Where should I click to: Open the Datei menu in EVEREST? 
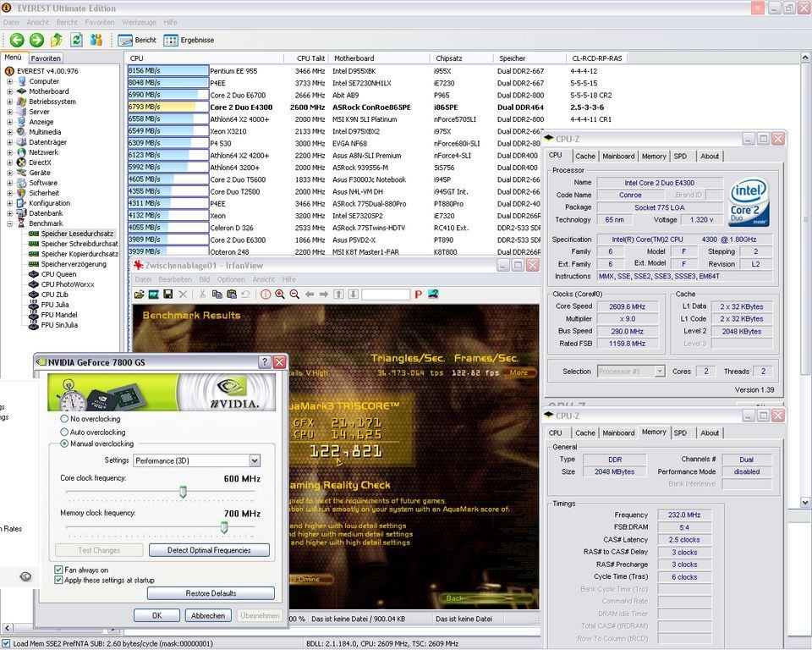point(11,22)
